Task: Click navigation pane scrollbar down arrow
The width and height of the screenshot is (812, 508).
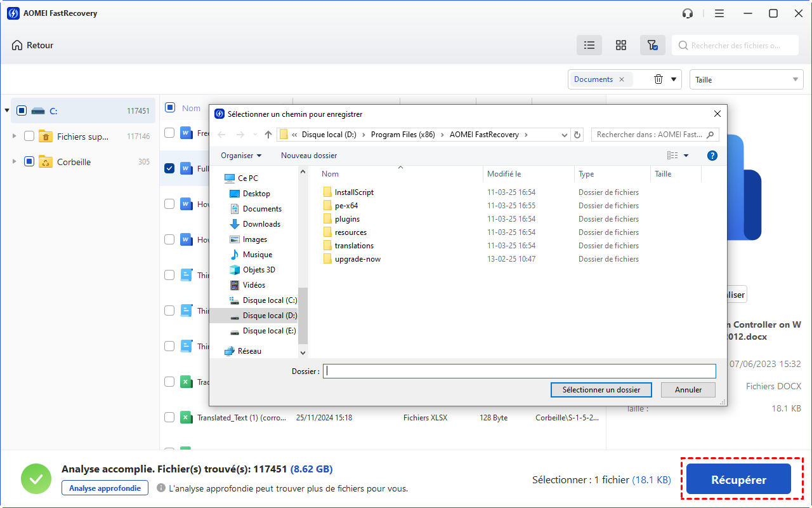Action: pos(303,352)
